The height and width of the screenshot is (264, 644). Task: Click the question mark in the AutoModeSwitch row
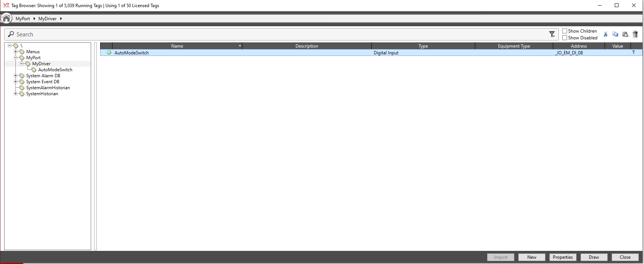coord(633,52)
